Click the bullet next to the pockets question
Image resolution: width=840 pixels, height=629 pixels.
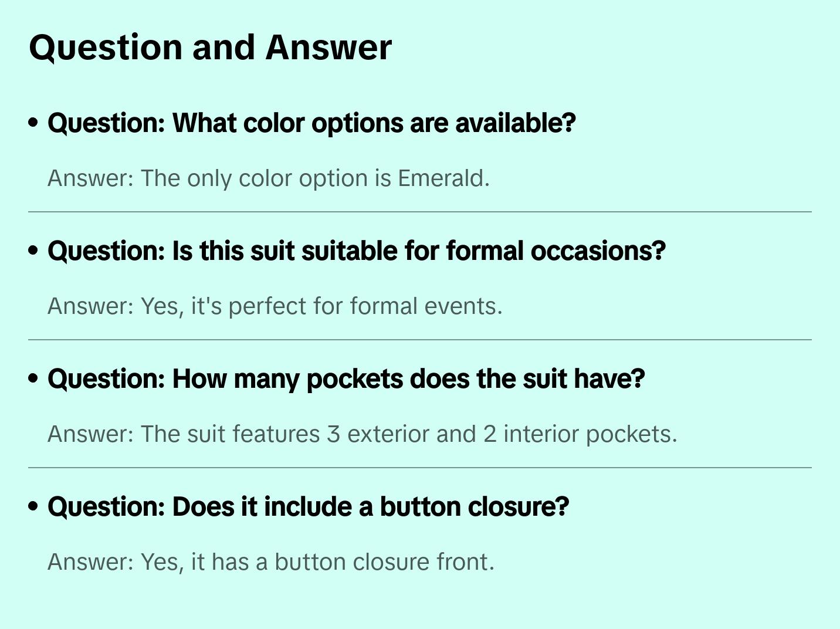[x=33, y=378]
